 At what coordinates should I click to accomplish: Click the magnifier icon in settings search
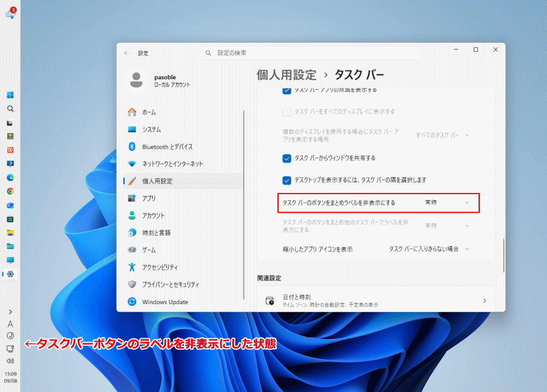tap(208, 53)
